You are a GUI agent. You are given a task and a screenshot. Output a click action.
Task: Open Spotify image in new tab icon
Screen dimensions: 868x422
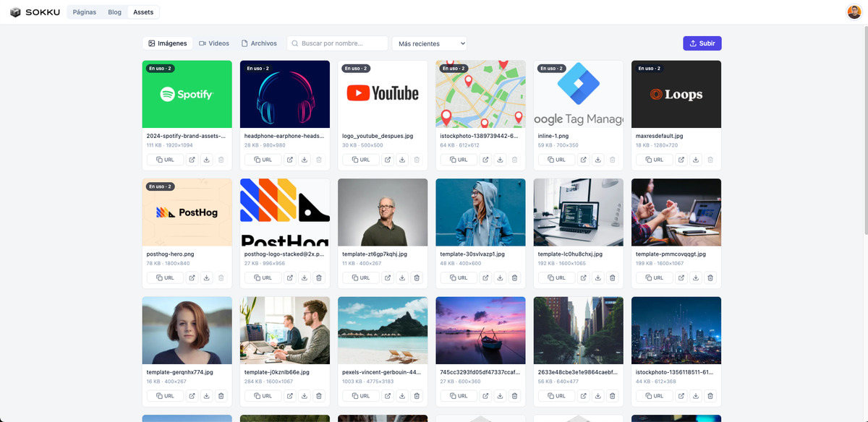(x=192, y=160)
